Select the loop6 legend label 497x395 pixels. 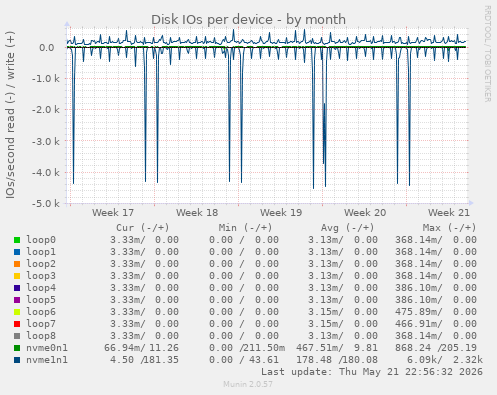pyautogui.click(x=41, y=312)
